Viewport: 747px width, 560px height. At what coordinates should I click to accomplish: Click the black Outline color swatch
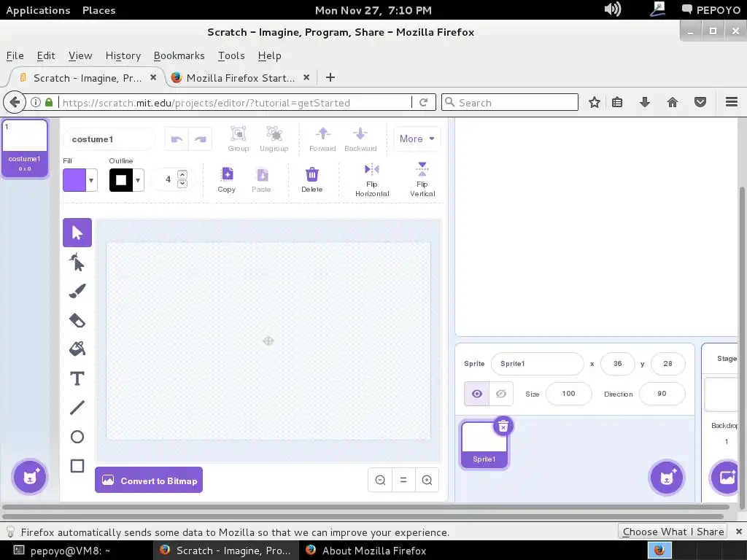(x=121, y=180)
